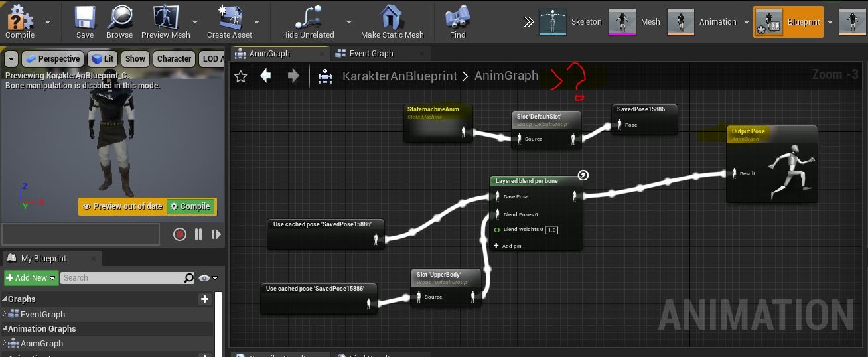Open the LOD viewport menu
Screen dimensions: 868x357
[212, 59]
